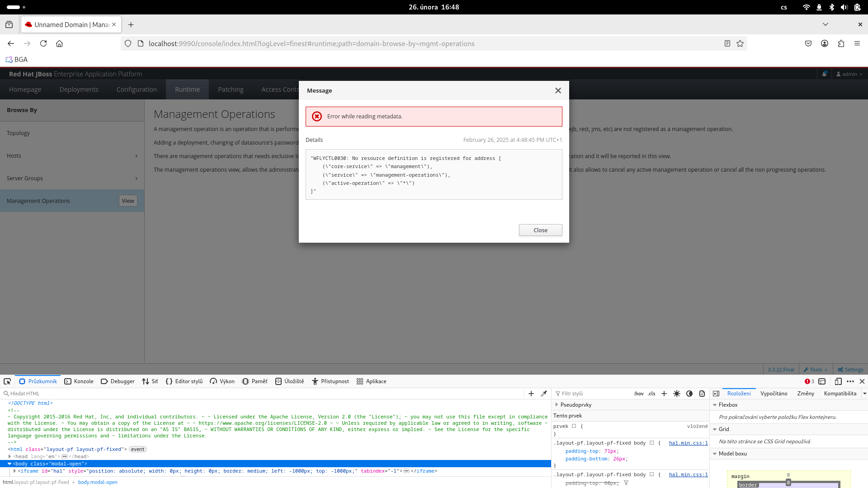The width and height of the screenshot is (868, 488).
Task: Click the eyedropper color picker icon
Action: point(544,394)
